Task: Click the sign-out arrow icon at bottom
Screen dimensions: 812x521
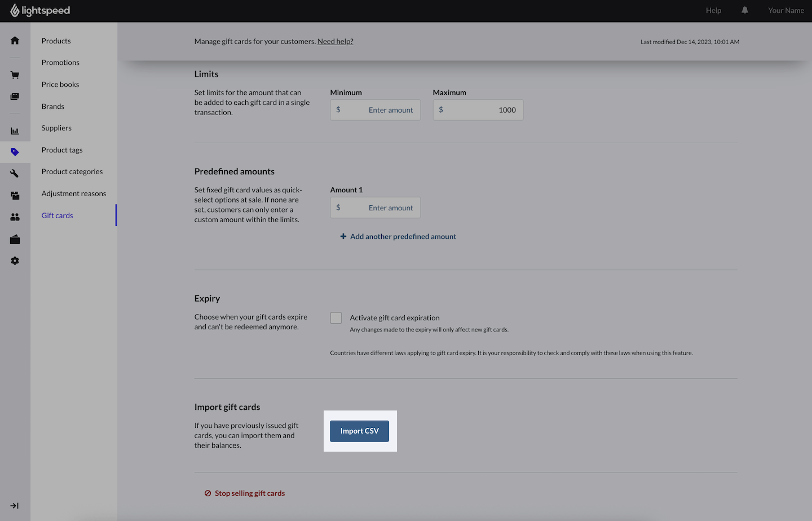Action: coord(15,505)
